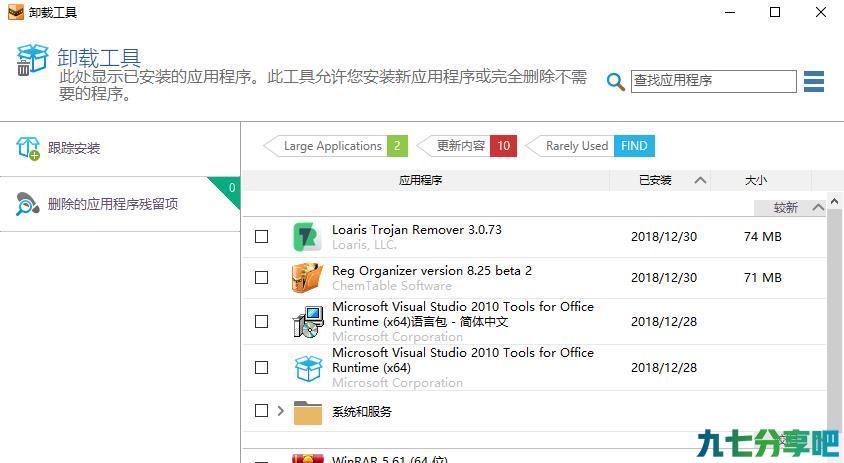The image size is (844, 463).
Task: Tick the checkbox for VS 2010 Tools 简体中文 language pack
Action: tap(262, 321)
